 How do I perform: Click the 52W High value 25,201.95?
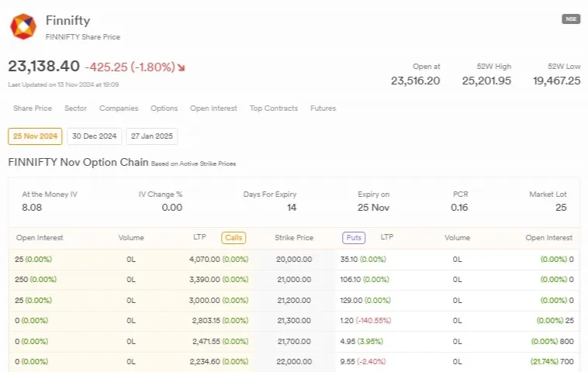(x=486, y=81)
